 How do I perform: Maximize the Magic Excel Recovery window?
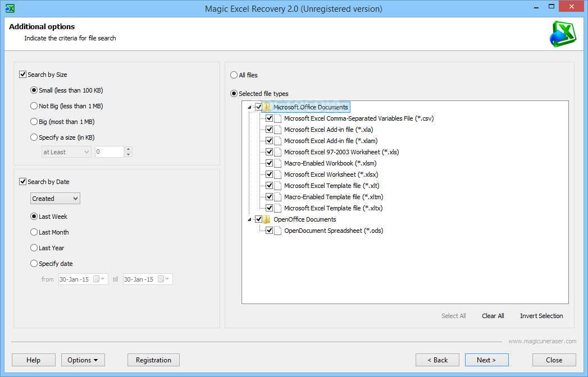[x=551, y=6]
